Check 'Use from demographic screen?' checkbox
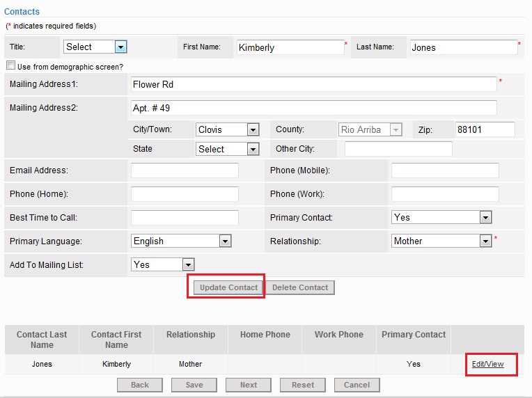 [x=10, y=66]
